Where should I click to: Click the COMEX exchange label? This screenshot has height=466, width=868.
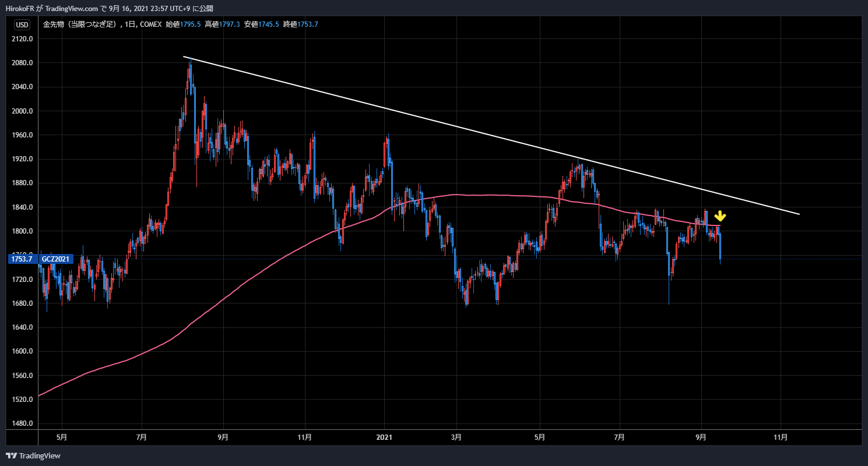[x=151, y=24]
